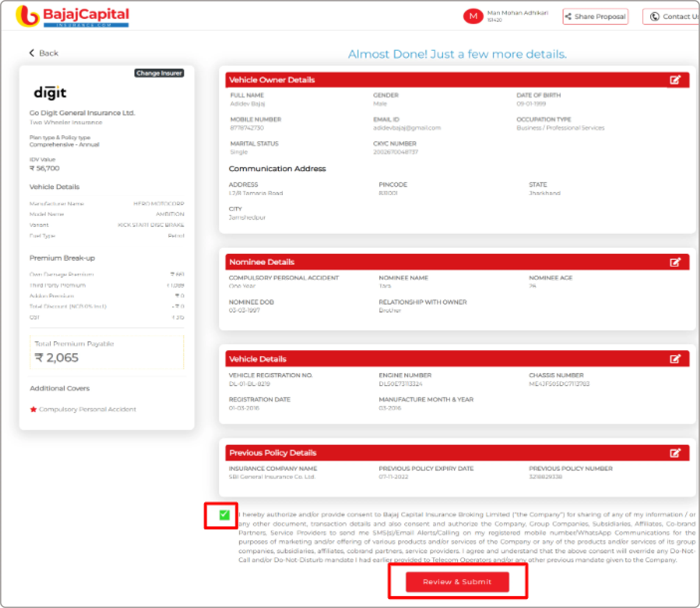Open the user avatar M icon
This screenshot has width=700, height=608.
coord(473,16)
